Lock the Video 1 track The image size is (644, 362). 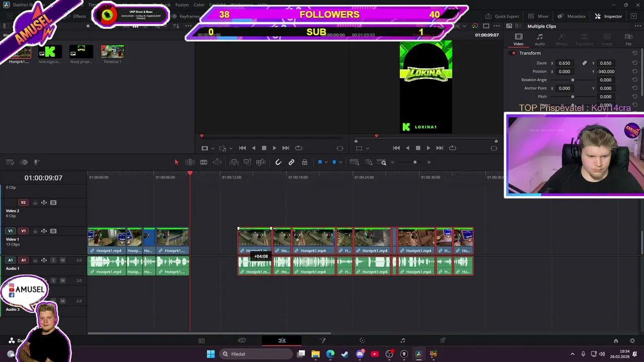pyautogui.click(x=35, y=231)
